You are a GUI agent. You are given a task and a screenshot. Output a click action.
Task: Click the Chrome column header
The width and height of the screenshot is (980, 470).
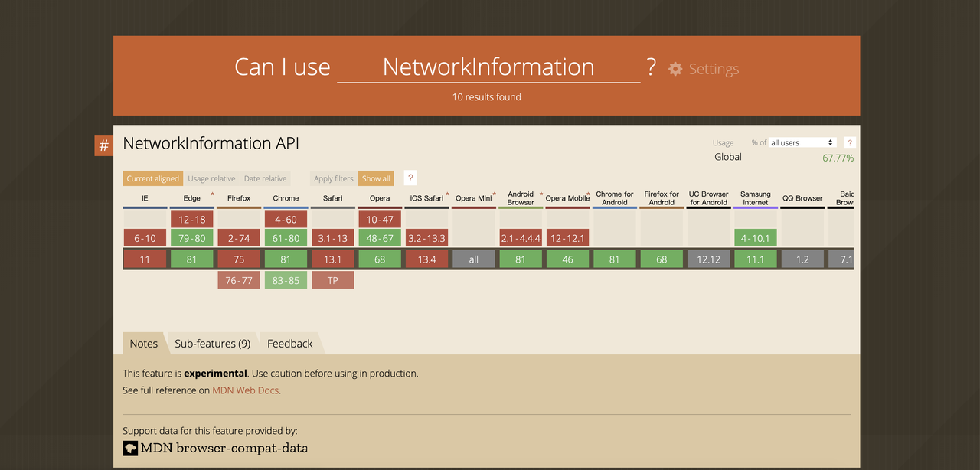pos(286,198)
